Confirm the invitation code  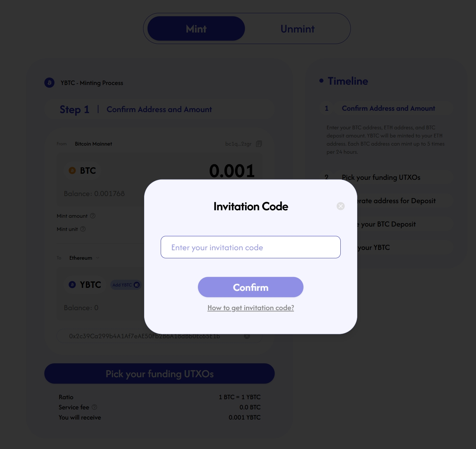pos(251,287)
